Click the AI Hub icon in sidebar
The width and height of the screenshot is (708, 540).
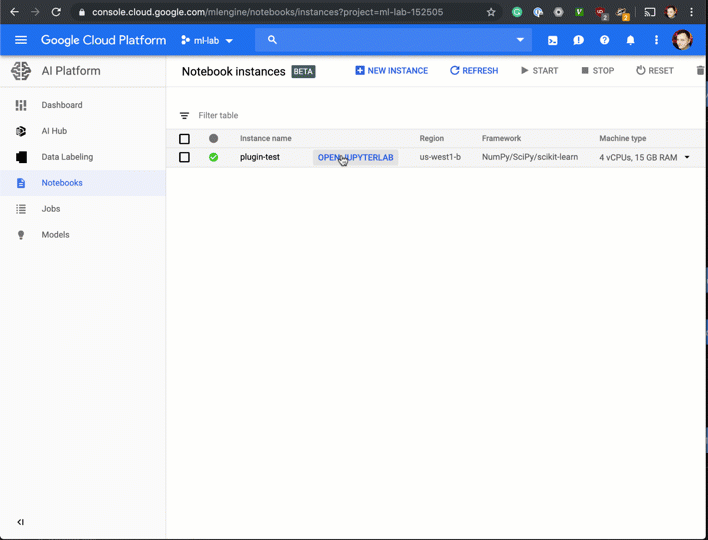click(x=21, y=131)
